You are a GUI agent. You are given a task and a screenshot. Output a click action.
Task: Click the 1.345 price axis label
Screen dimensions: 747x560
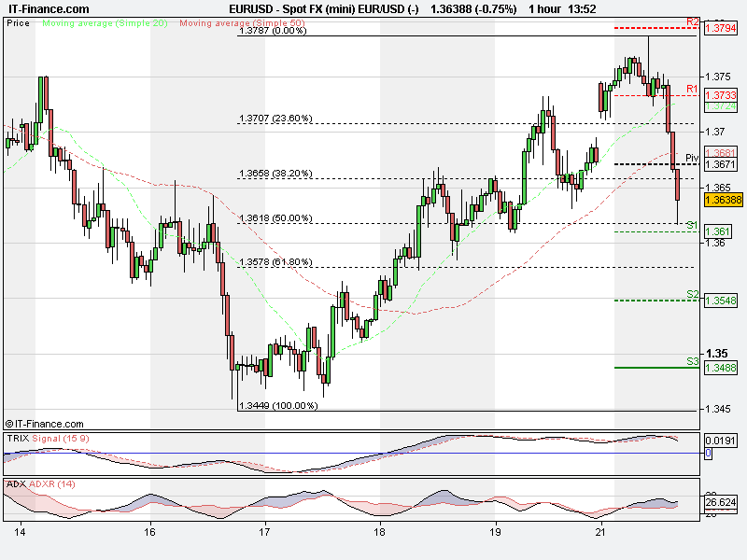pos(717,409)
